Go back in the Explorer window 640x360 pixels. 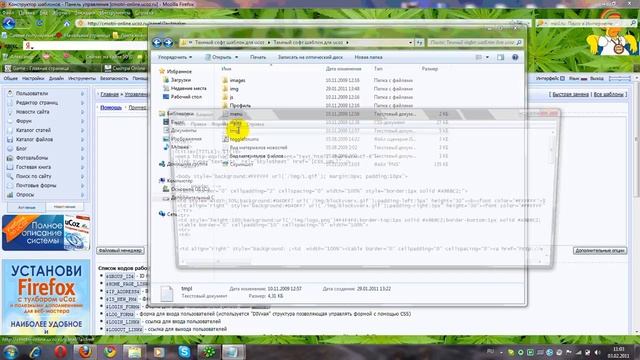tap(157, 42)
